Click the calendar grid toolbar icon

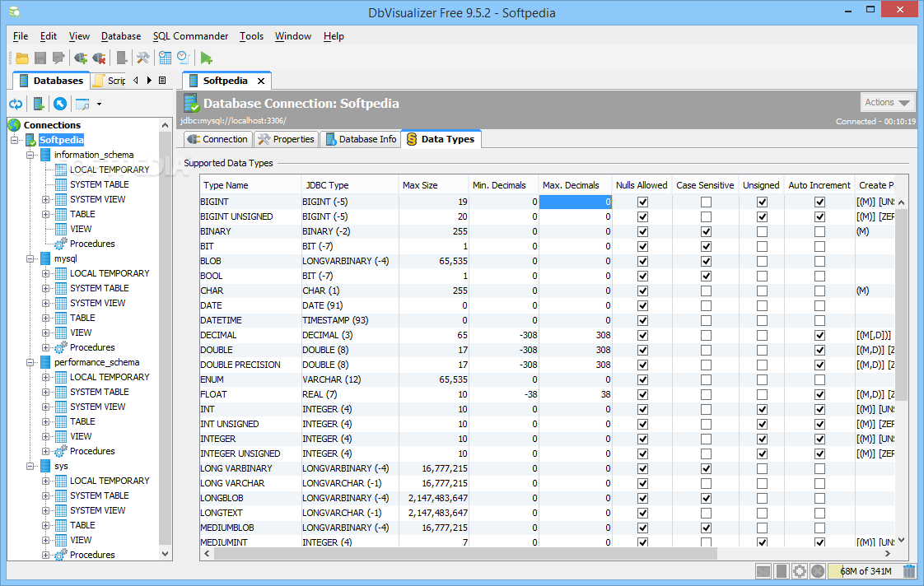click(165, 58)
